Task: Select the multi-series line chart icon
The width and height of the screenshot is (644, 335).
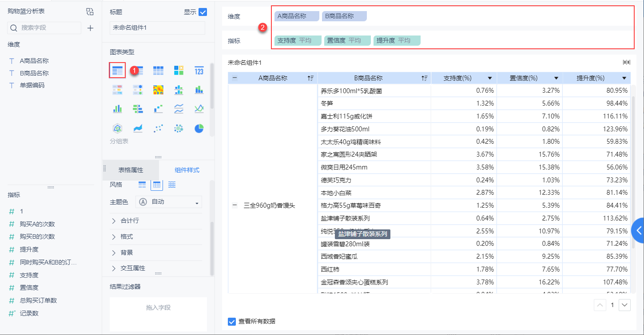Action: [199, 108]
